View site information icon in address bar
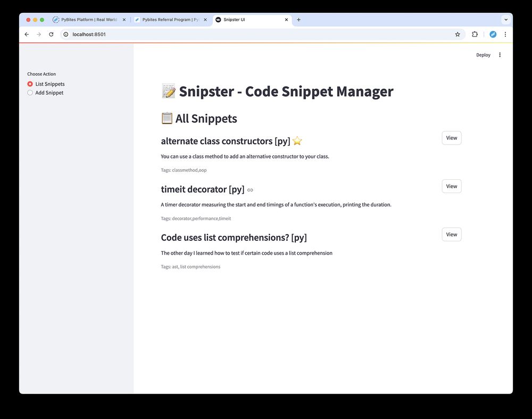 pos(66,34)
